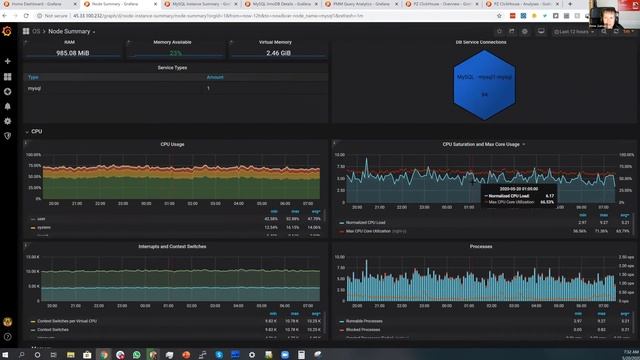Open the Server Admin shield icon

[7, 136]
